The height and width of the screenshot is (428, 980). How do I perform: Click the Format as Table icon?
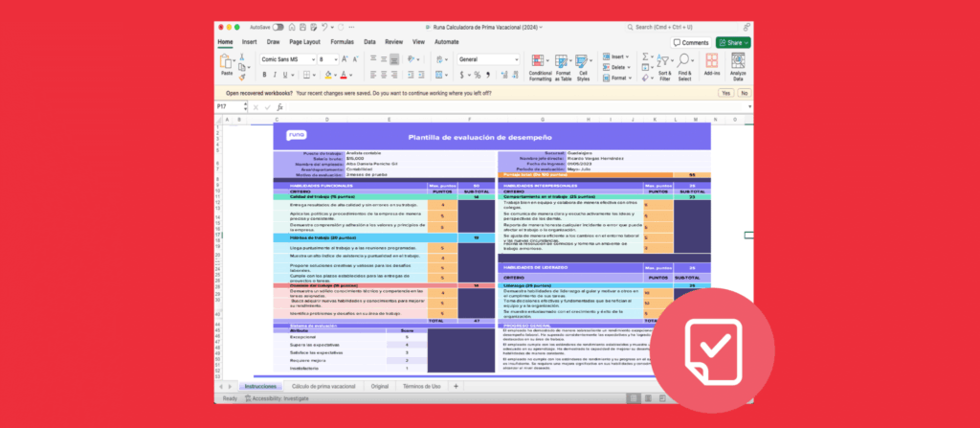(563, 65)
